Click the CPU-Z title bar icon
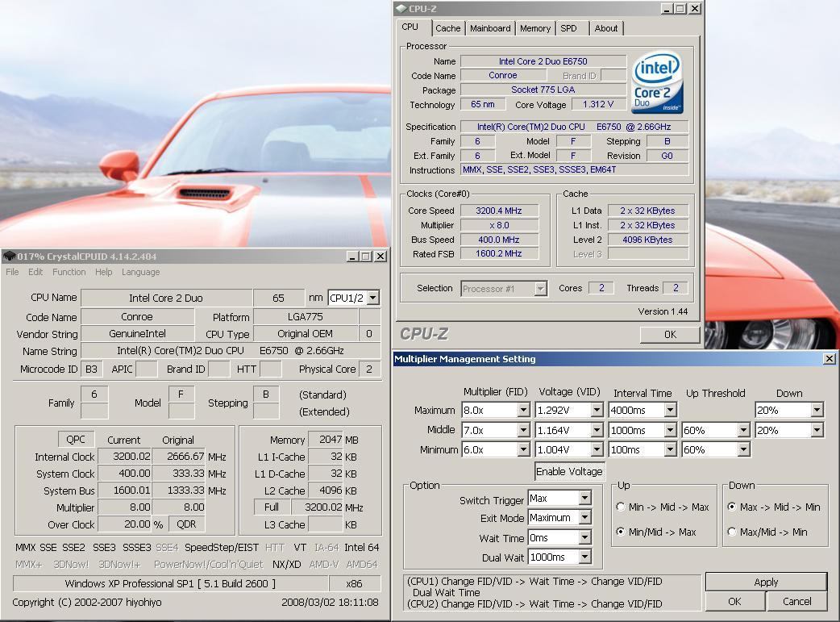Image resolution: width=840 pixels, height=622 pixels. (x=401, y=9)
